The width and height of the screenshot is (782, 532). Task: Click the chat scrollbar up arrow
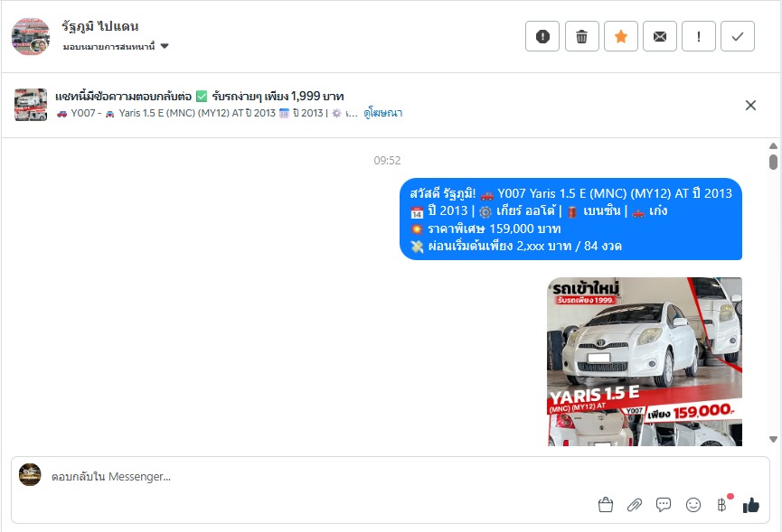click(773, 146)
